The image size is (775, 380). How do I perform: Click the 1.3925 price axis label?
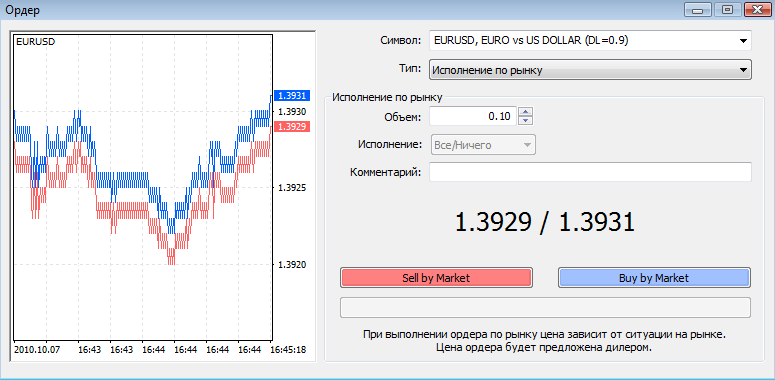pos(293,188)
